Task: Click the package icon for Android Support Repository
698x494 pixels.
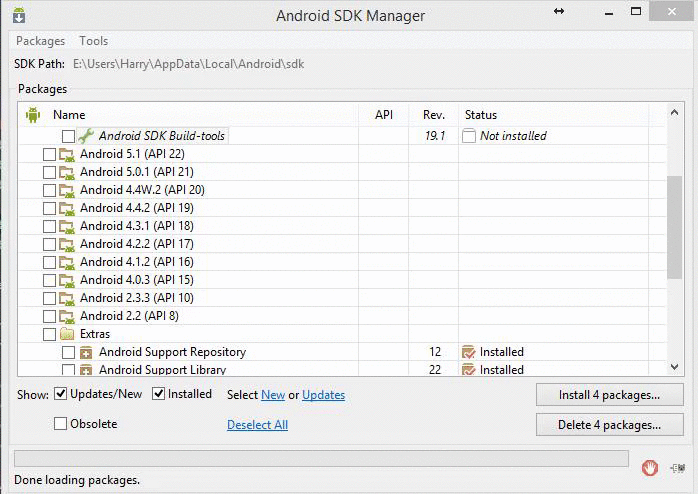Action: coord(85,352)
